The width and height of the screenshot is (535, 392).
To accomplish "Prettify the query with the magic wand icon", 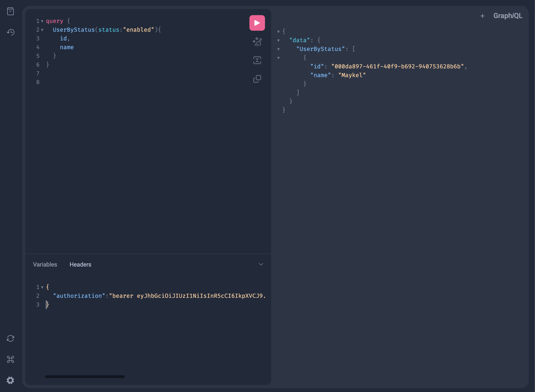I will click(x=257, y=42).
